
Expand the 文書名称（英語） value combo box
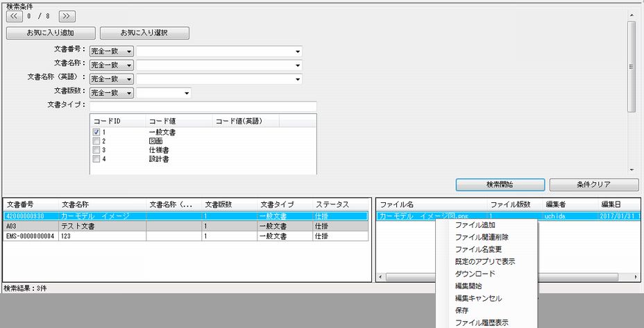298,79
